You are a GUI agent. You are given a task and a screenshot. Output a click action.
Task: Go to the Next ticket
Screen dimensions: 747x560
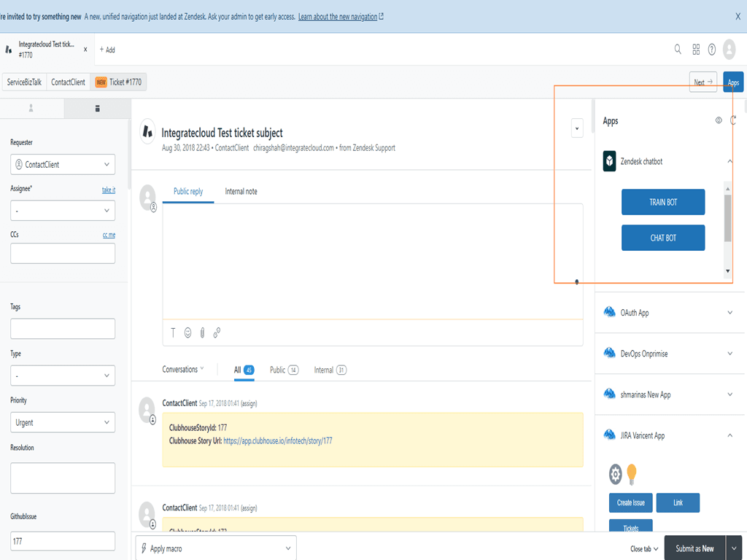[x=703, y=82]
